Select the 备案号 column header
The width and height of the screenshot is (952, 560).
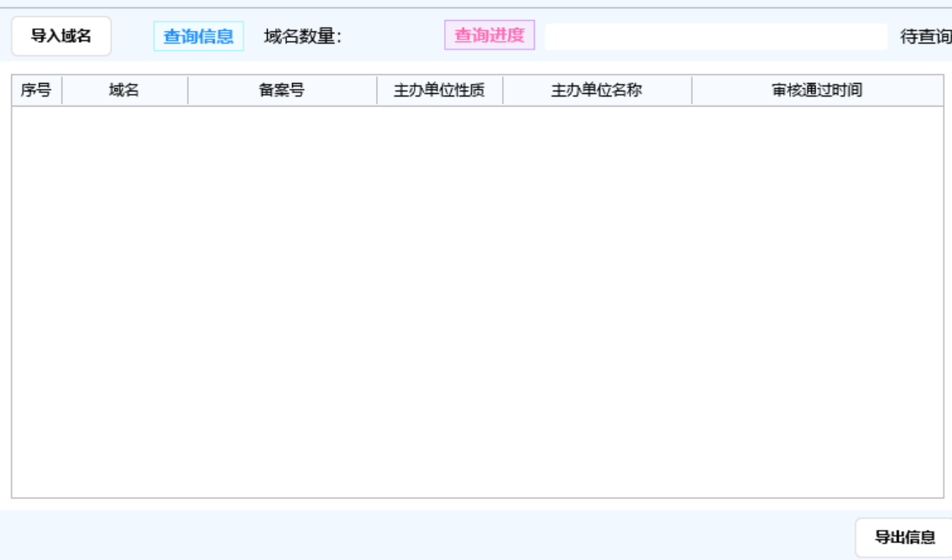coord(281,91)
